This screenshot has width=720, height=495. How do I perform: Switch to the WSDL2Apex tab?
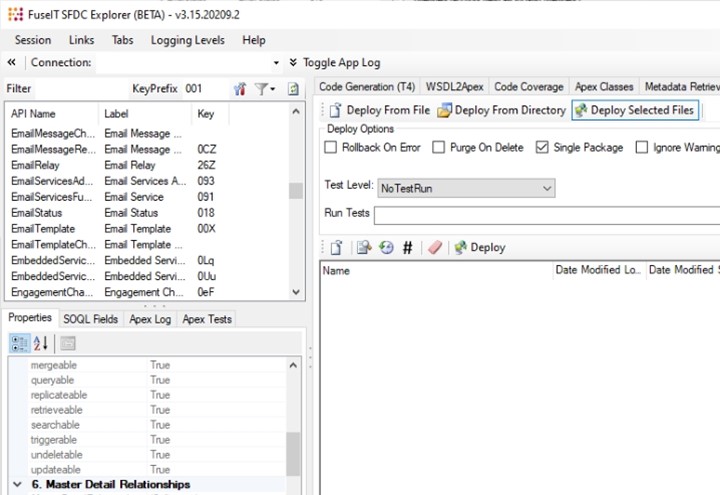point(455,87)
